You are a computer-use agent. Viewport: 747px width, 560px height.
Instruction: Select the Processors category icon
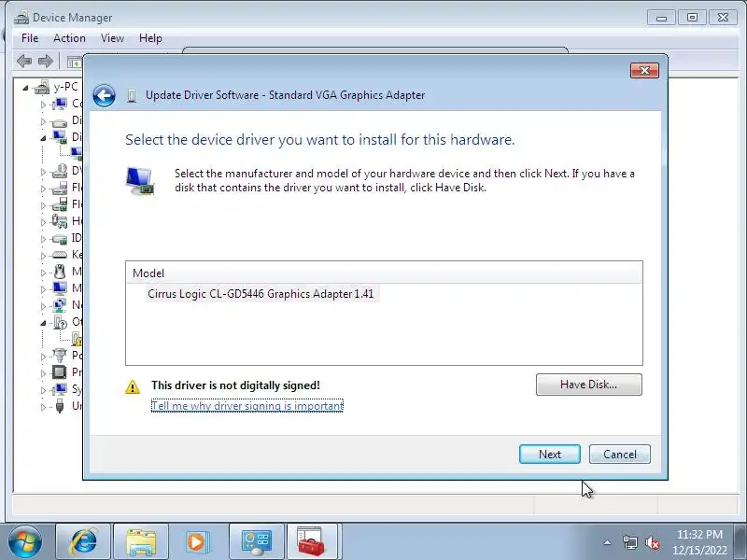tap(60, 371)
